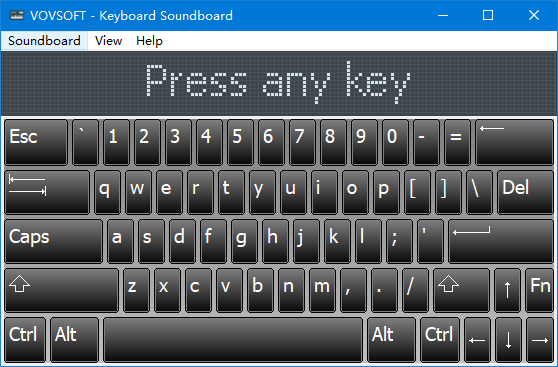Viewport: 558px width, 367px height.
Task: Open the View menu
Action: (x=109, y=41)
